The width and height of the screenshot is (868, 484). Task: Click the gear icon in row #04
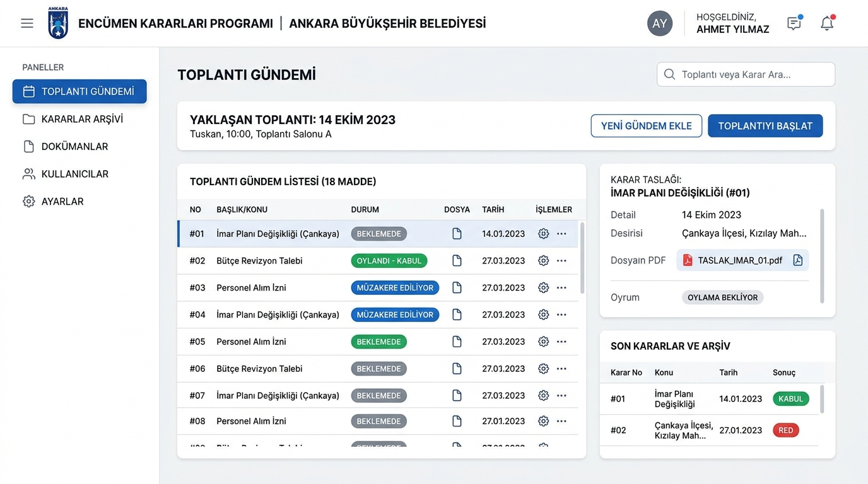543,314
